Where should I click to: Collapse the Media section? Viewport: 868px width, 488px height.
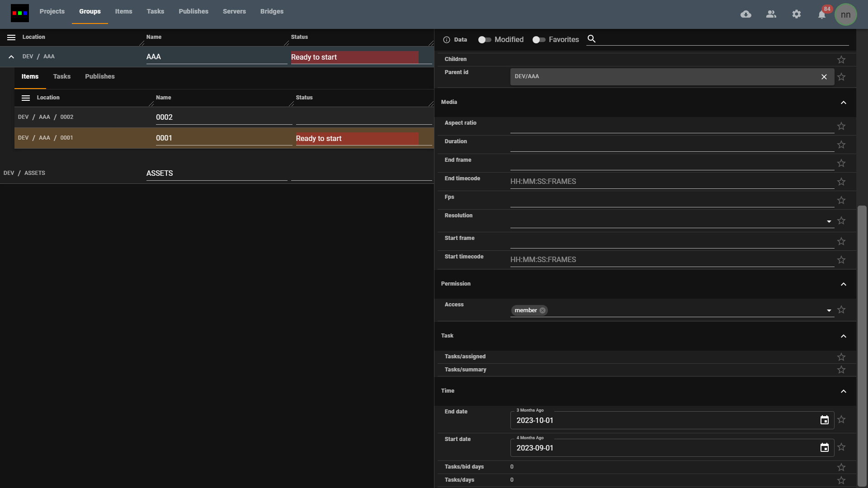(843, 103)
